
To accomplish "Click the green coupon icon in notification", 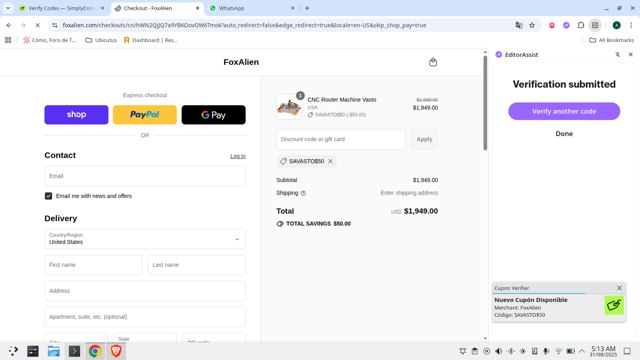I will tap(614, 305).
